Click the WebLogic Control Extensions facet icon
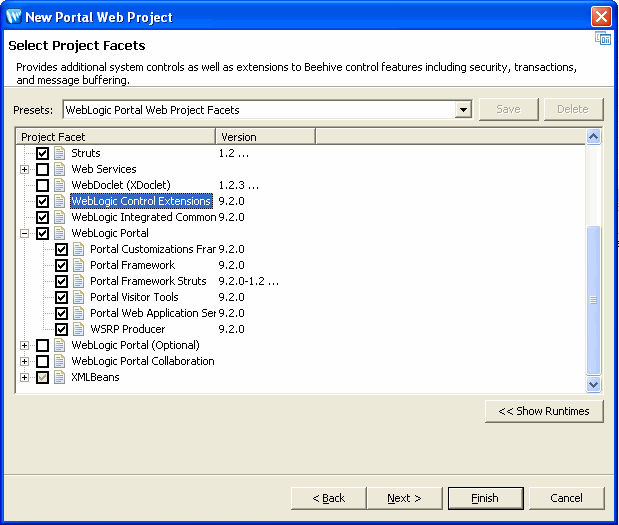619x525 pixels. click(59, 201)
